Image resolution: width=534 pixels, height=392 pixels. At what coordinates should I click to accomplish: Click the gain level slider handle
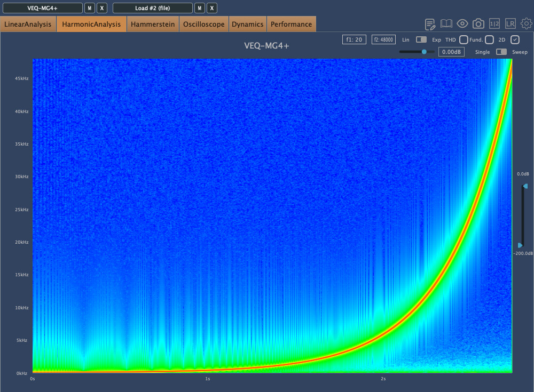pos(424,52)
